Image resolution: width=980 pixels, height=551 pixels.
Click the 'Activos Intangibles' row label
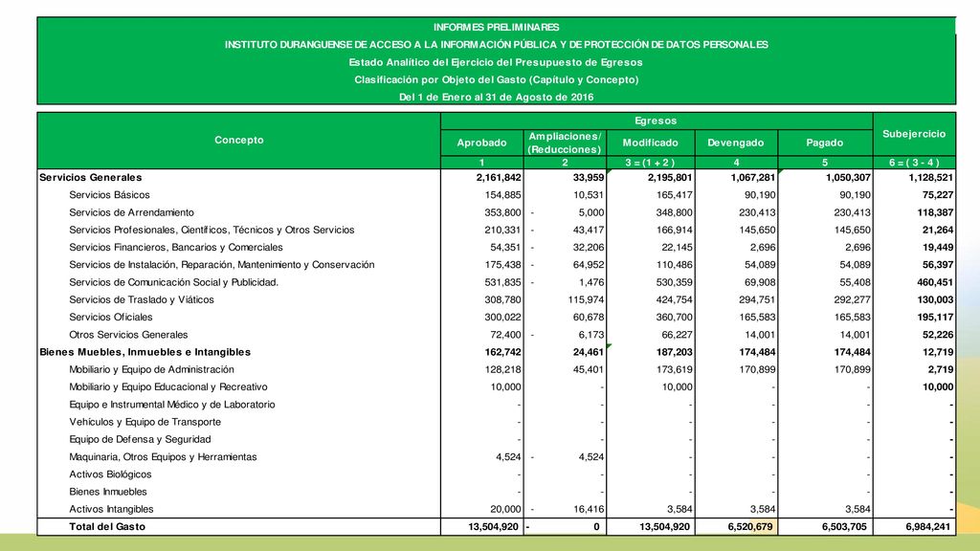coord(111,510)
